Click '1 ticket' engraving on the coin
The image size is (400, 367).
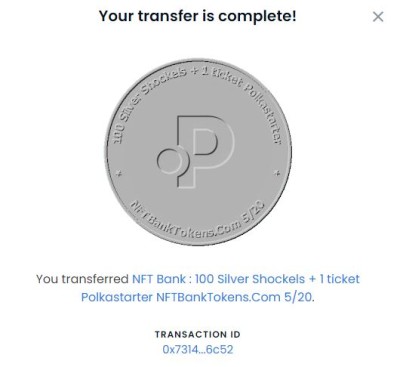(220, 78)
